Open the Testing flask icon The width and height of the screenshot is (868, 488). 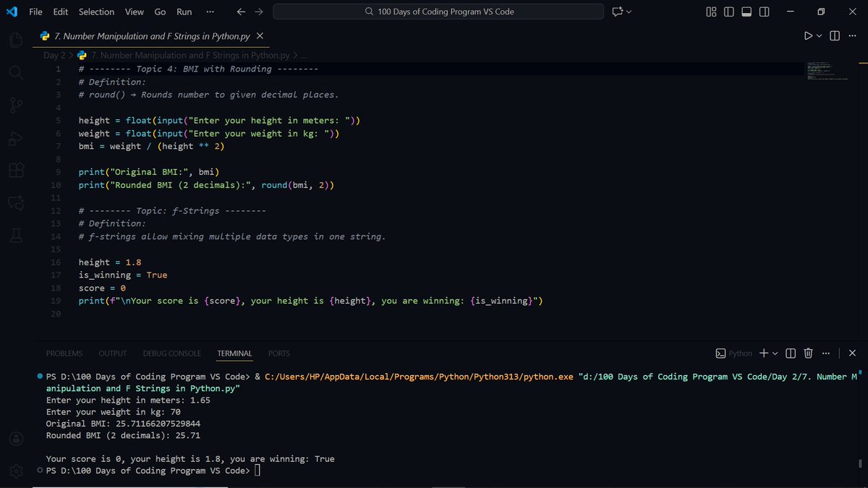click(x=15, y=235)
